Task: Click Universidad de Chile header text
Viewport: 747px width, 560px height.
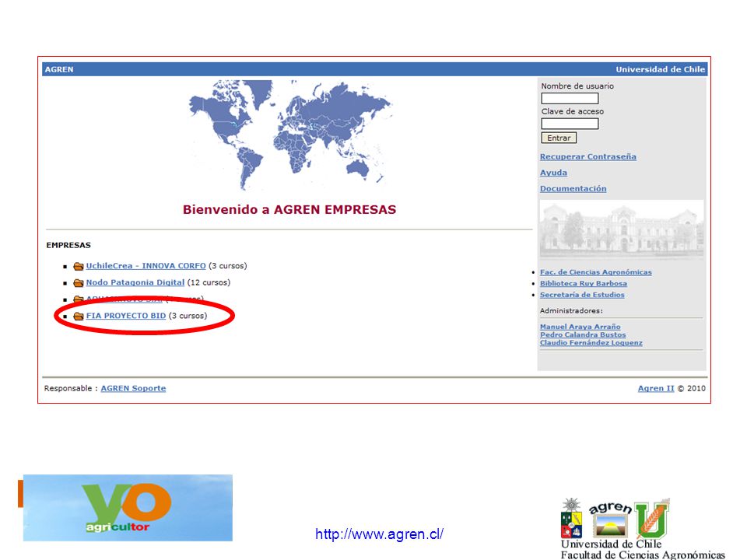Action: tap(660, 69)
